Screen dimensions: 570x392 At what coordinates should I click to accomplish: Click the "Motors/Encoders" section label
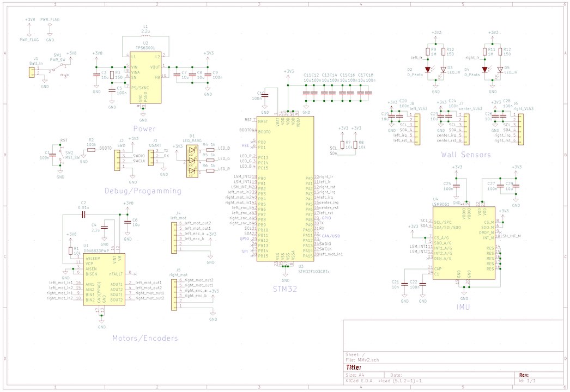click(x=144, y=338)
